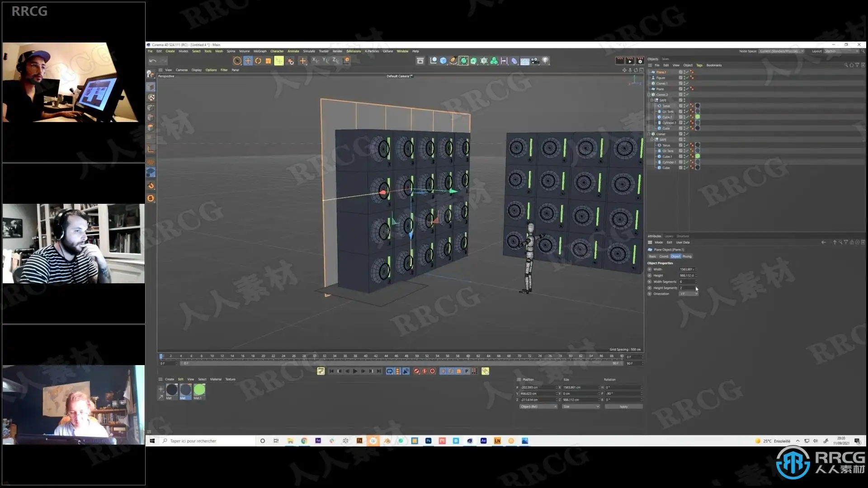This screenshot has height=488, width=868.
Task: Open render settings gear icon
Action: tap(640, 61)
